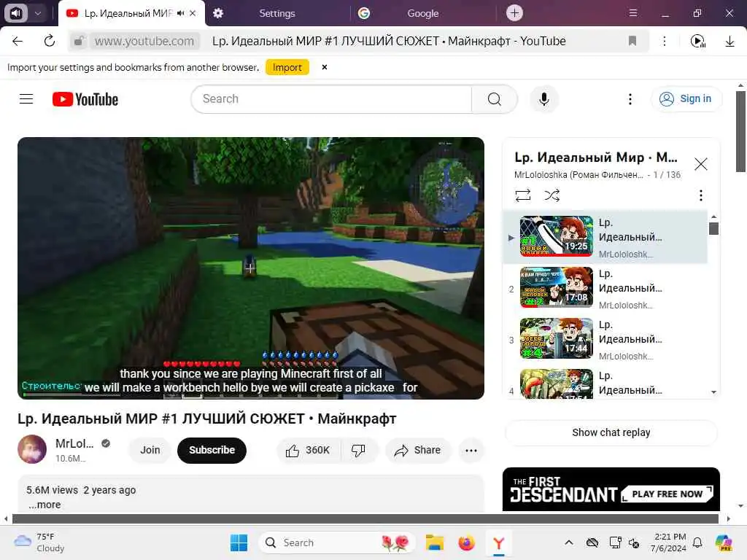The width and height of the screenshot is (747, 560).
Task: Click Import settings button
Action: [287, 67]
